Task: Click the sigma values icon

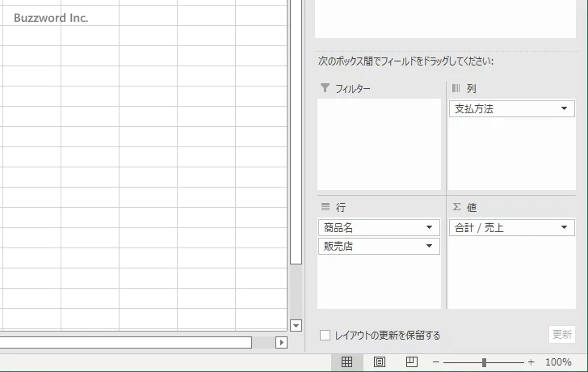Action: tap(456, 207)
